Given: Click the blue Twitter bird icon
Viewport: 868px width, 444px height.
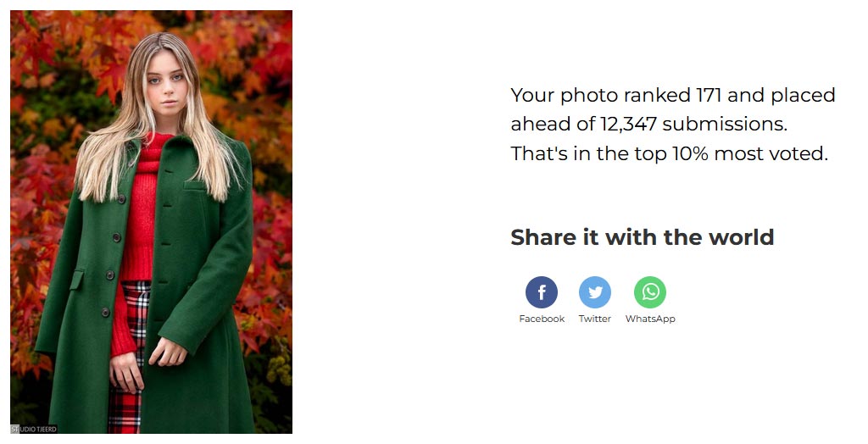Looking at the screenshot, I should pos(595,292).
